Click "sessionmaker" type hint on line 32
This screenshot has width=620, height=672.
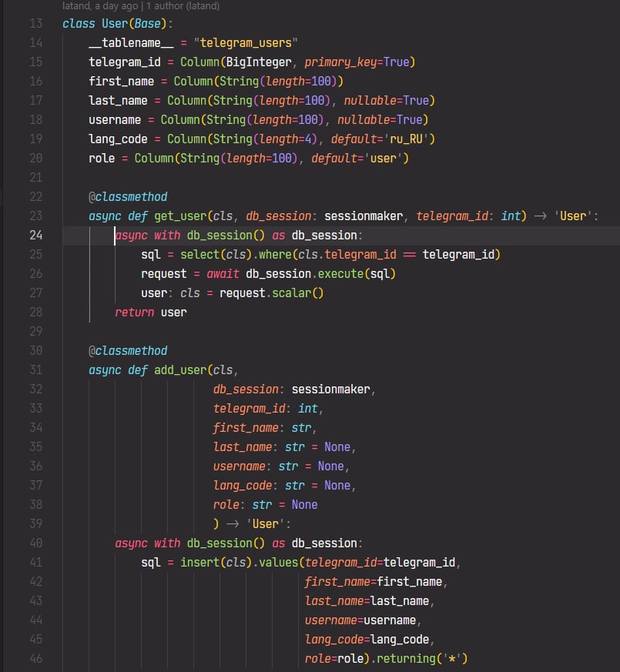click(330, 389)
